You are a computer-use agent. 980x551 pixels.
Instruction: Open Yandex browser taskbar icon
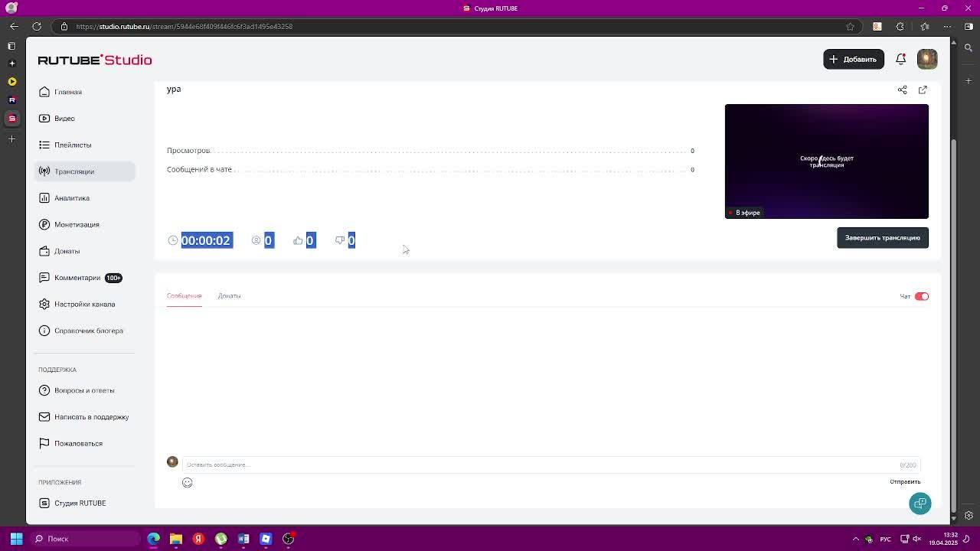[x=198, y=539]
